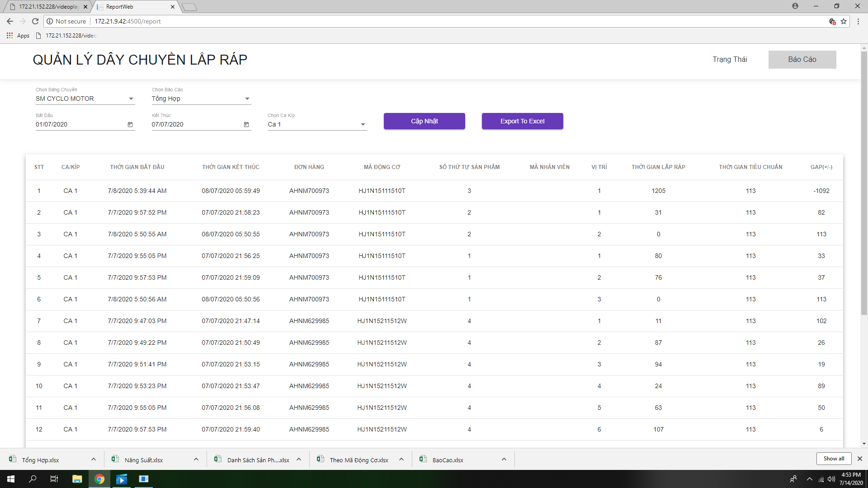The image size is (868, 488).
Task: Open the Tổng Hợp report type dropdown
Action: point(247,99)
